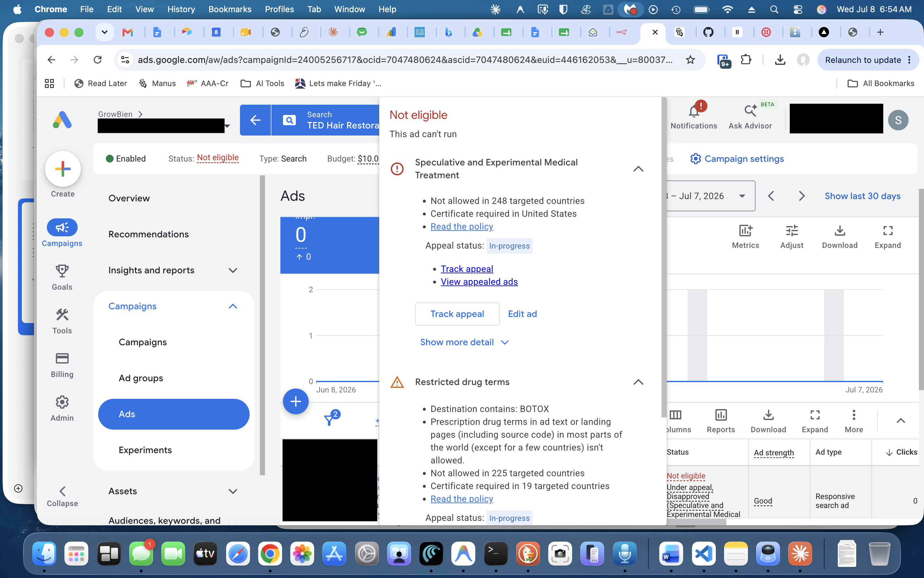Click the Google Ads logo
Image resolution: width=924 pixels, height=578 pixels.
(62, 120)
